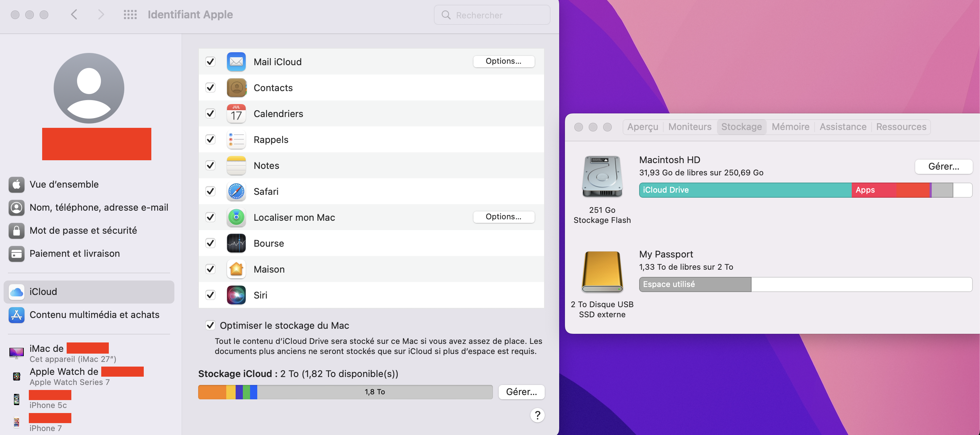The height and width of the screenshot is (435, 980).
Task: Click the Siri icon in list
Action: 236,295
